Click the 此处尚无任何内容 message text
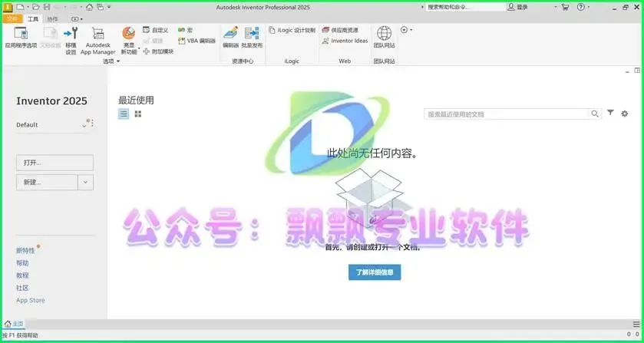This screenshot has width=644, height=343. (x=372, y=154)
